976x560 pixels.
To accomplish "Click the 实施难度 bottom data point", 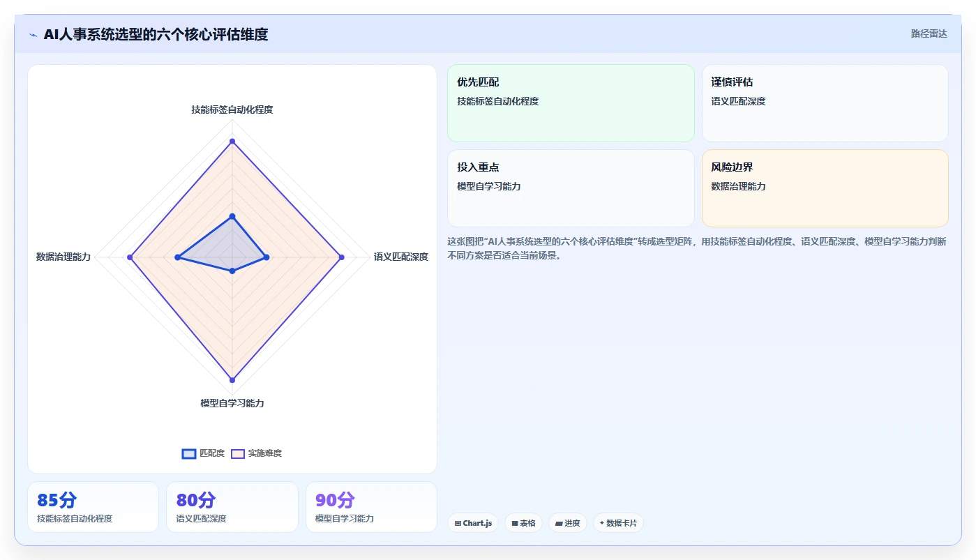I will pyautogui.click(x=232, y=380).
